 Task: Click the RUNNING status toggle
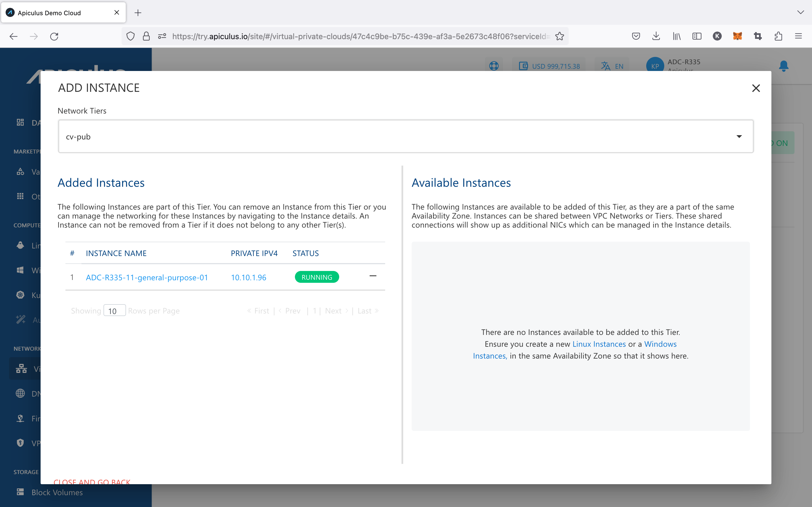tap(316, 277)
